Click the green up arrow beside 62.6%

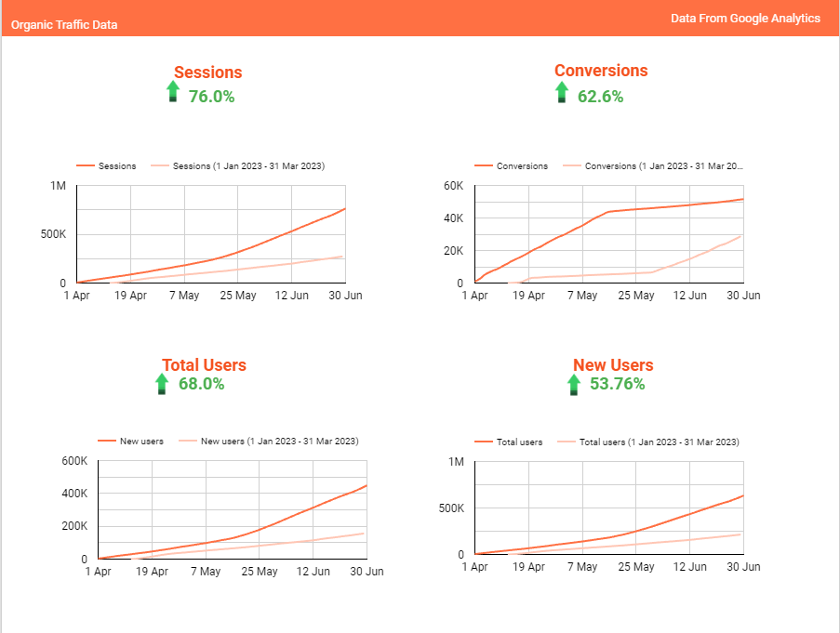tap(561, 92)
